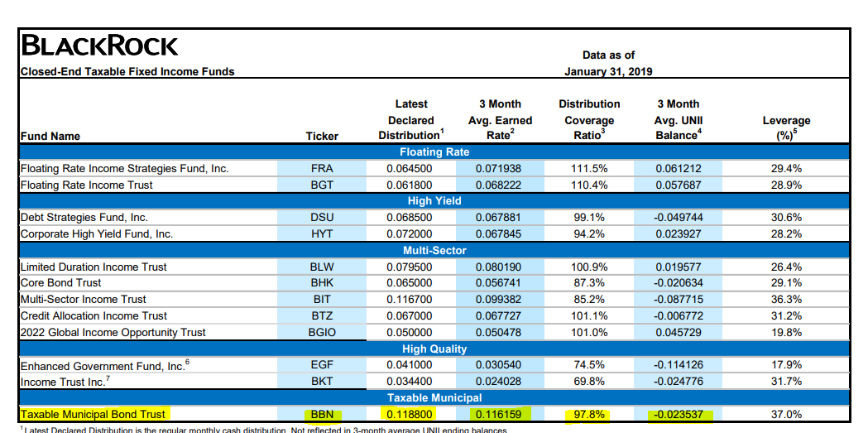
Task: Click the 'January 31, 2019' date text
Action: click(608, 71)
